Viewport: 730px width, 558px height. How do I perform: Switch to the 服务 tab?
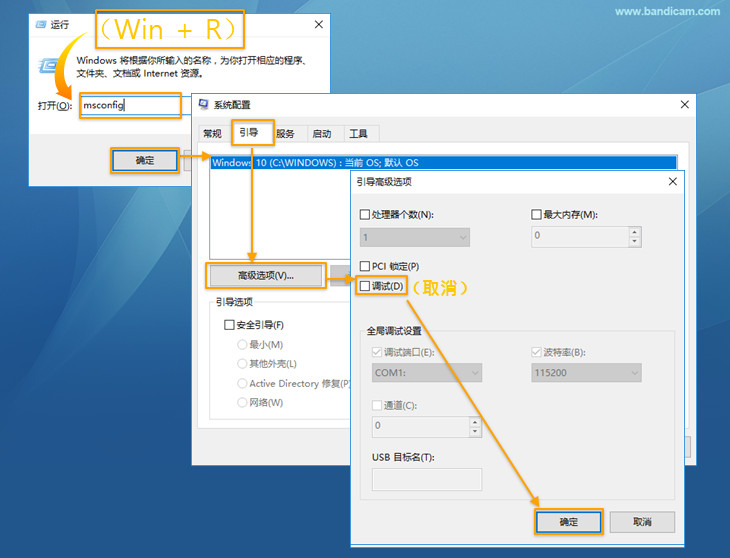(x=285, y=134)
